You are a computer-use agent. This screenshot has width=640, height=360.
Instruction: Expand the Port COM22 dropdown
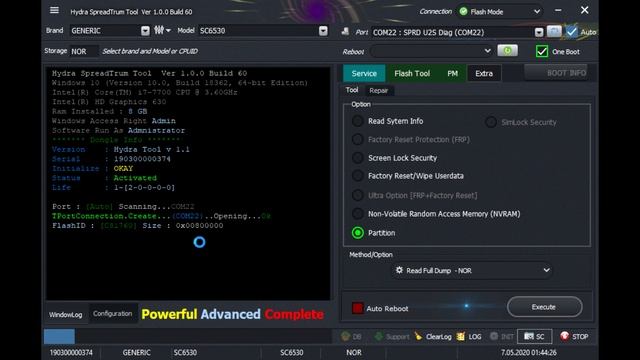(x=539, y=32)
